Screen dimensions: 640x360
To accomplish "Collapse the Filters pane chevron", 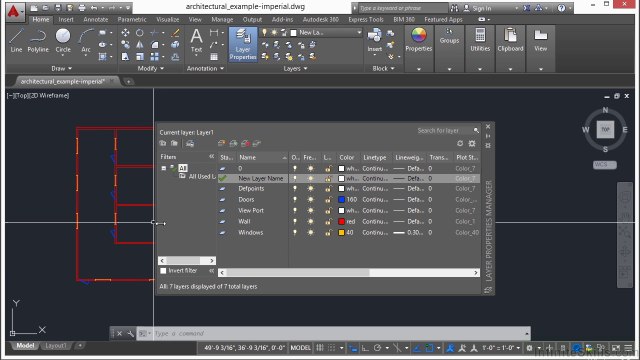I will click(x=211, y=157).
